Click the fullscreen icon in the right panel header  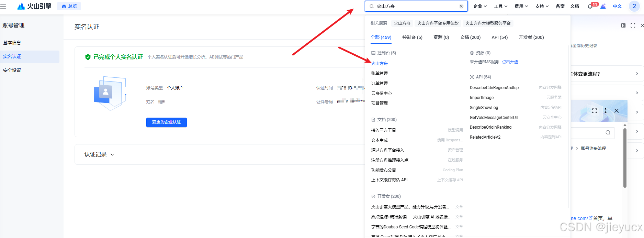(x=633, y=25)
